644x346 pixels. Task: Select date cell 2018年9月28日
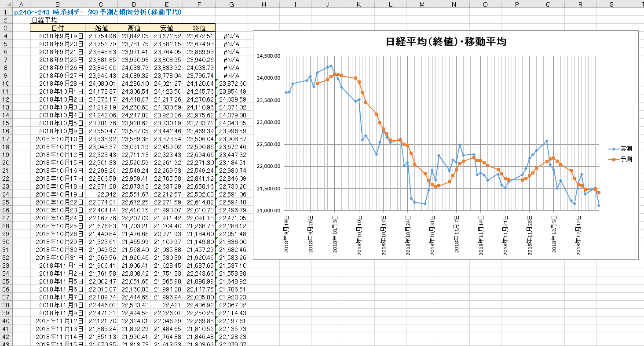click(57, 83)
